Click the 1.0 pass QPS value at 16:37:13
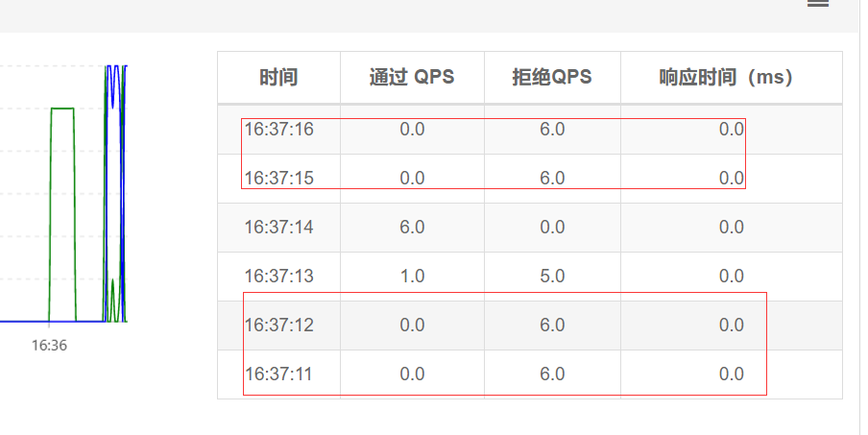The image size is (868, 435). click(x=412, y=276)
